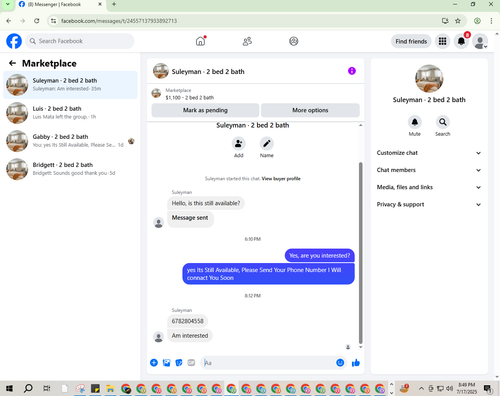500x396 pixels.
Task: Click the 'Yes, are you interested?' message
Action: [x=320, y=256]
